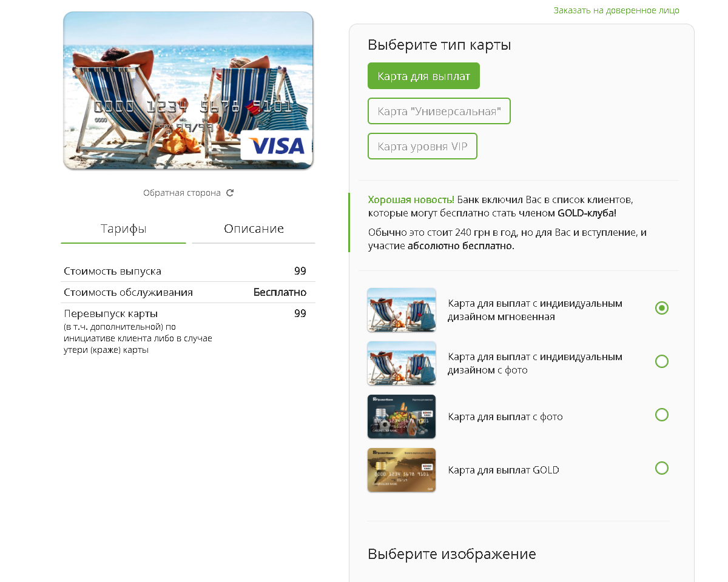Switch to the Тарифы tab
Image resolution: width=728 pixels, height=582 pixels.
(x=123, y=229)
